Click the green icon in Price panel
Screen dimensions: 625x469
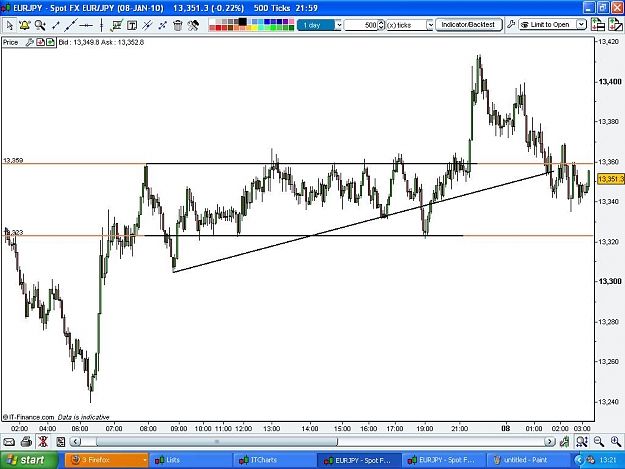point(50,42)
